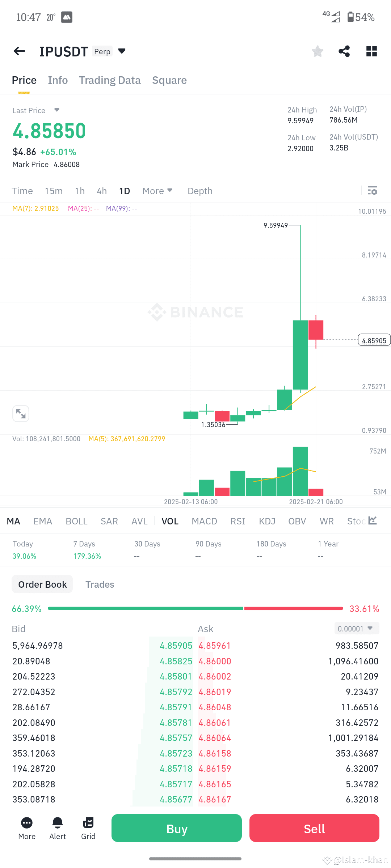
Task: Open the layout grid icon top right
Action: [x=371, y=51]
